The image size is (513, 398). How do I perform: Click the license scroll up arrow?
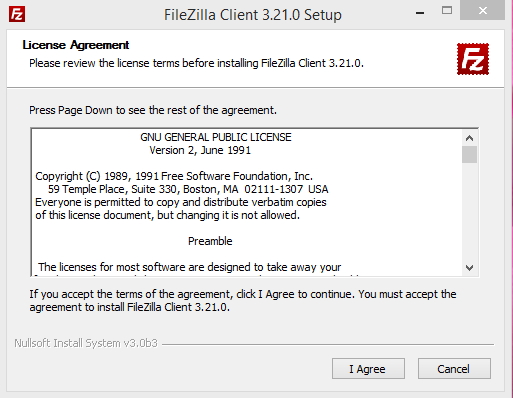pos(469,138)
